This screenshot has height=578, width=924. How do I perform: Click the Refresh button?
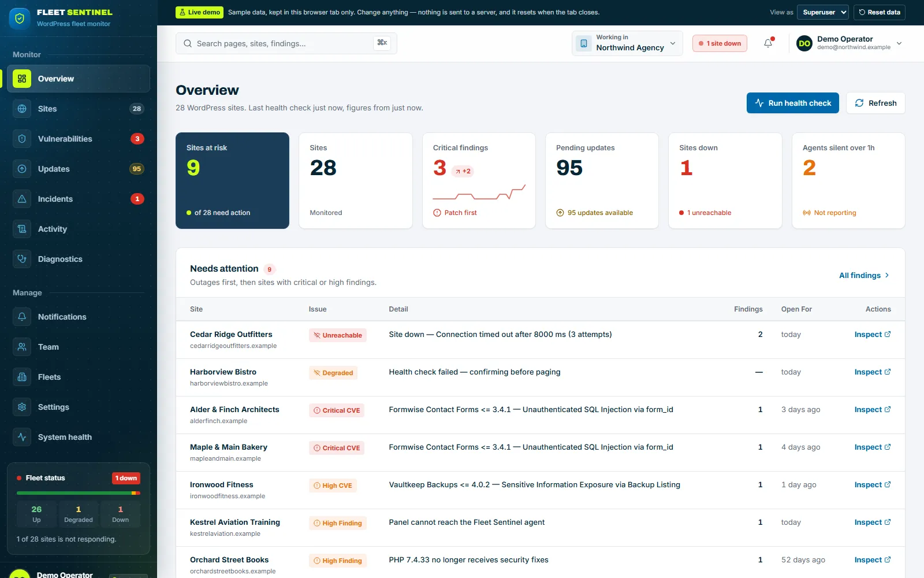coord(875,103)
